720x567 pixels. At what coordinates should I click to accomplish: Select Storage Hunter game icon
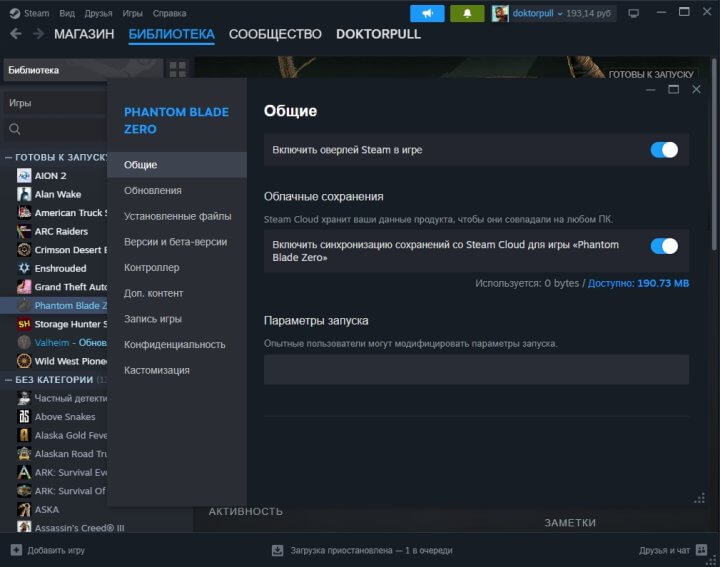coord(24,324)
